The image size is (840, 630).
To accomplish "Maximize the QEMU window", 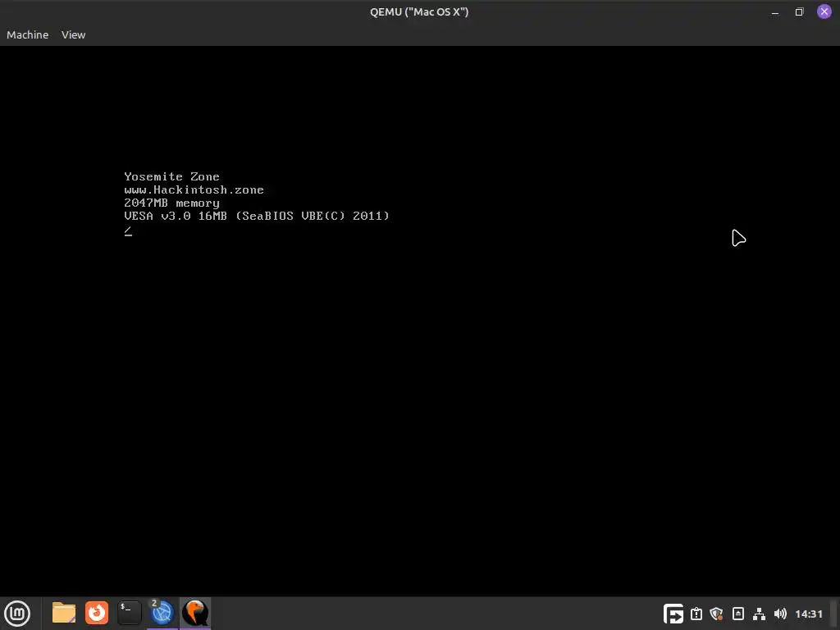I will click(x=799, y=11).
